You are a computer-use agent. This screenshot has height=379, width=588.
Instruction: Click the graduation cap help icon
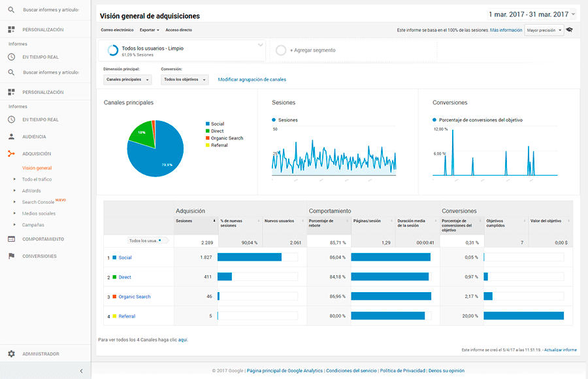pyautogui.click(x=570, y=30)
